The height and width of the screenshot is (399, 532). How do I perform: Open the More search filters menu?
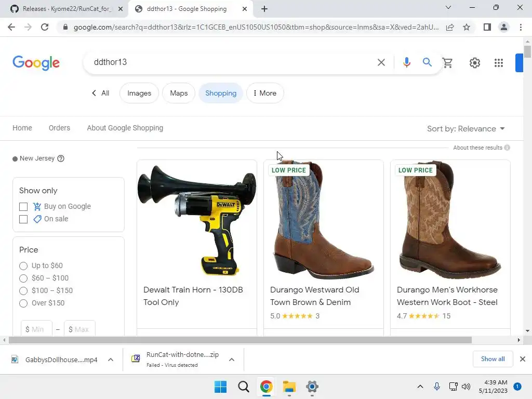pos(265,93)
